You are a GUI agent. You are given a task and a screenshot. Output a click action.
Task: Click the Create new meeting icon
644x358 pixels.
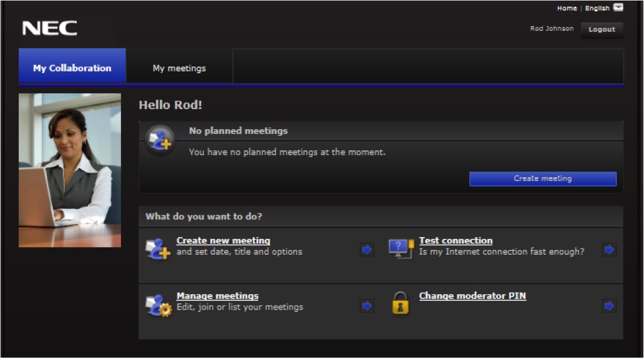[158, 249]
